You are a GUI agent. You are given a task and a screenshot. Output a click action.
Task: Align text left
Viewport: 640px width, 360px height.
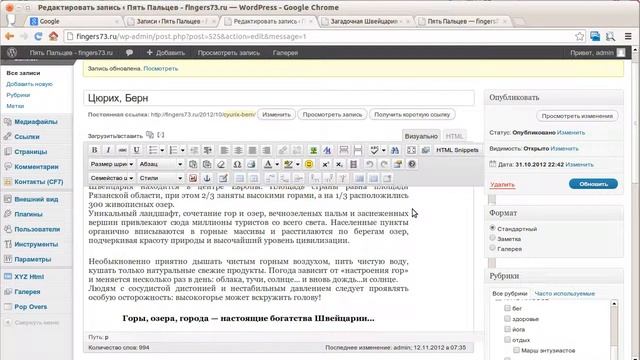click(x=224, y=150)
